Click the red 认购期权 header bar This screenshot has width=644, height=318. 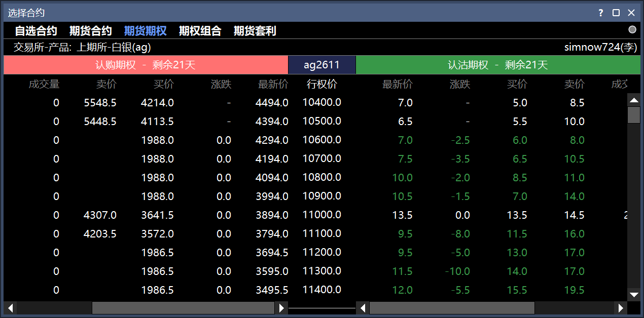coord(146,65)
